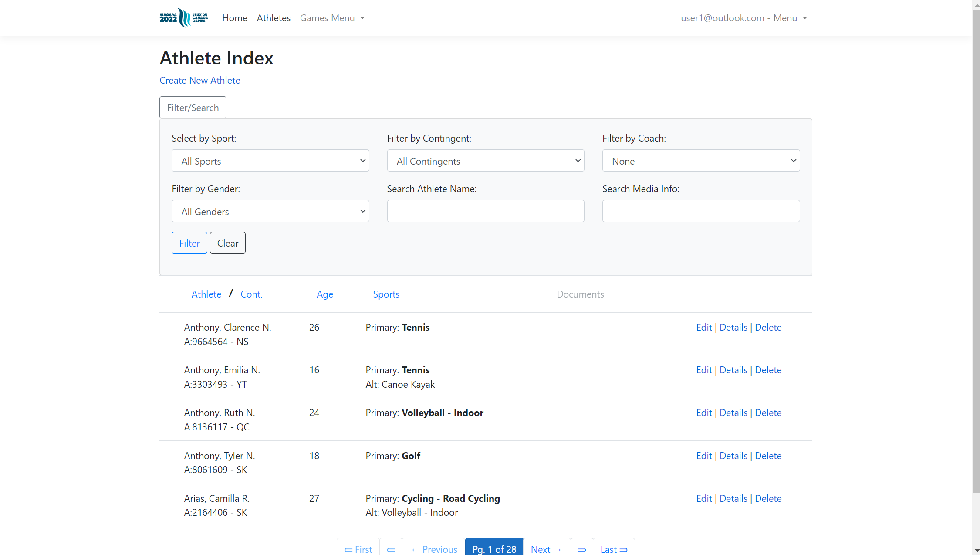The width and height of the screenshot is (980, 555).
Task: Click the Delete link for Anthony Emilia N.
Action: coord(768,370)
